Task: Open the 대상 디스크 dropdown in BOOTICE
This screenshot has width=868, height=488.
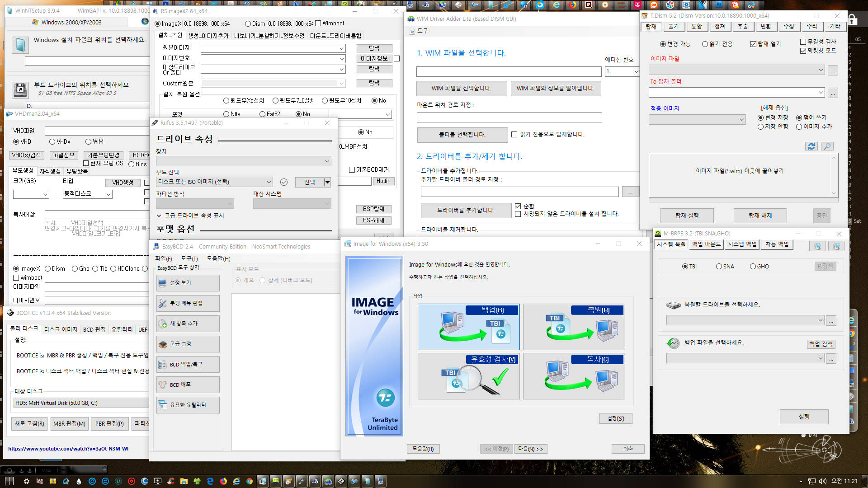Action: click(x=81, y=403)
